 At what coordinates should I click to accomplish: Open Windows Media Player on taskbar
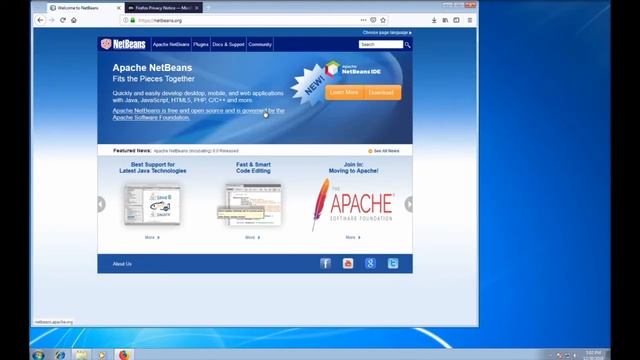point(101,355)
